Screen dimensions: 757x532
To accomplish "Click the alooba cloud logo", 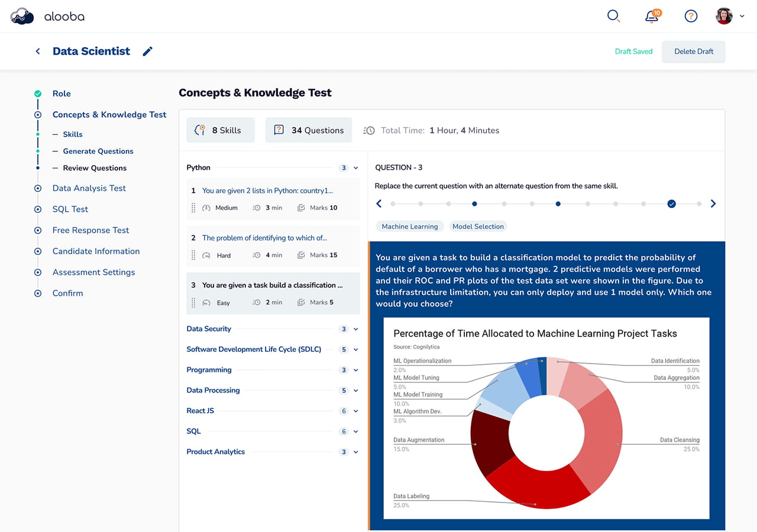I will pyautogui.click(x=22, y=17).
